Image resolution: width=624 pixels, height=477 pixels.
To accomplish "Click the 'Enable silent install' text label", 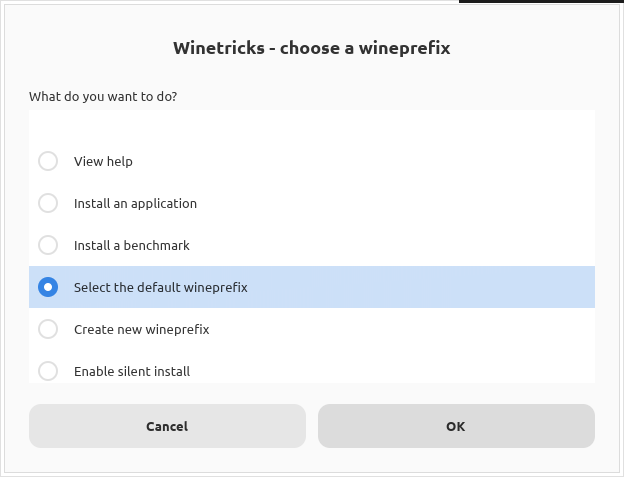I will click(131, 371).
